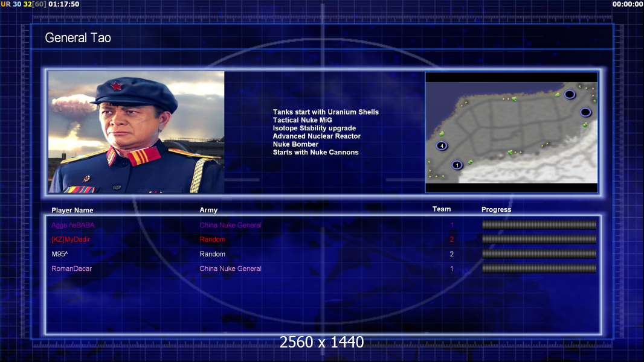Select player M95^
The height and width of the screenshot is (362, 644).
click(x=60, y=254)
